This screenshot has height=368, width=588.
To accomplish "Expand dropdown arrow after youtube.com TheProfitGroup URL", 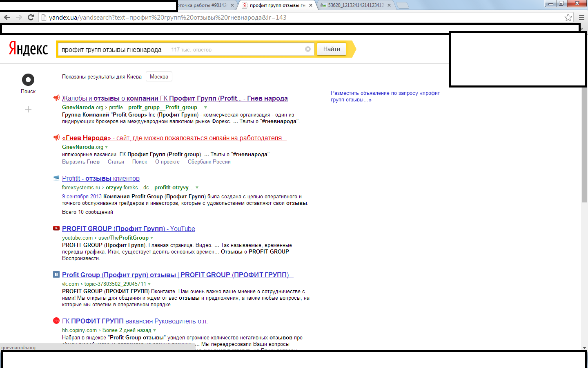I will coord(152,238).
